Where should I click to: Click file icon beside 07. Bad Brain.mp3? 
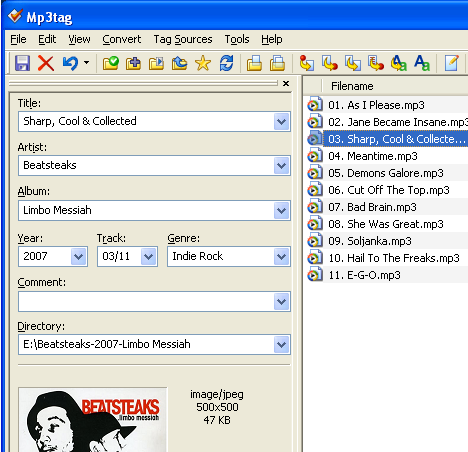click(x=315, y=207)
